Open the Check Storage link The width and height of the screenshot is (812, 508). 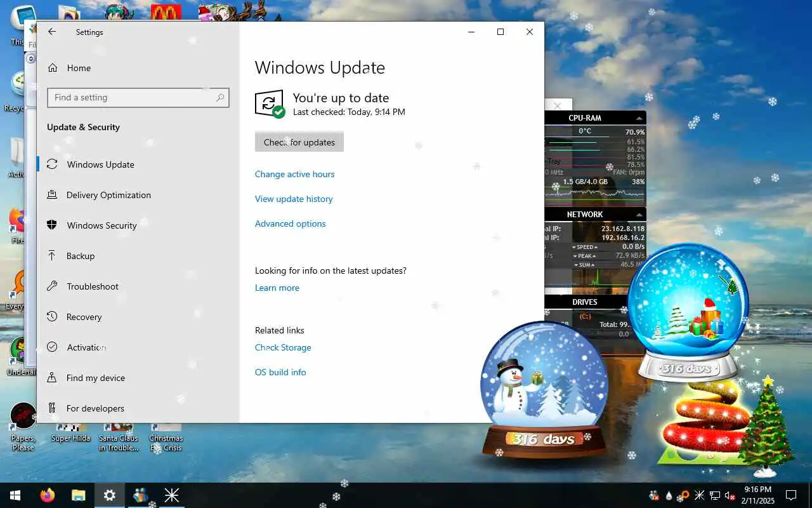pyautogui.click(x=283, y=347)
